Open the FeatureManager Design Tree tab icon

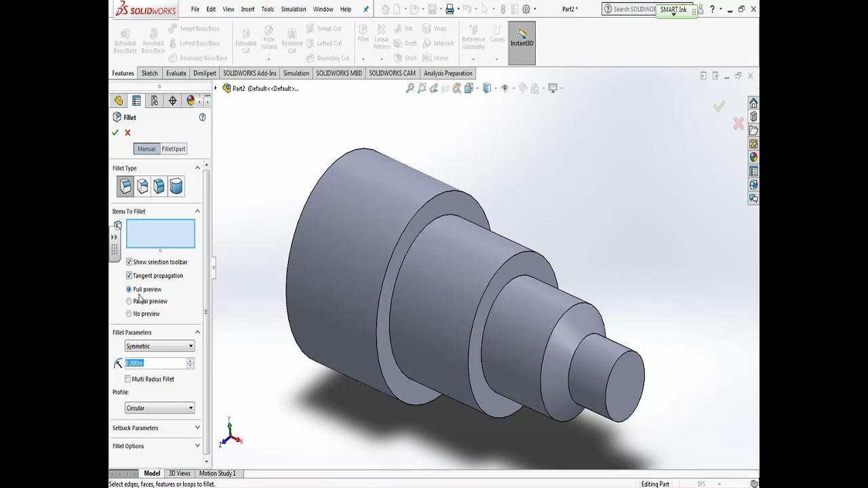point(119,100)
